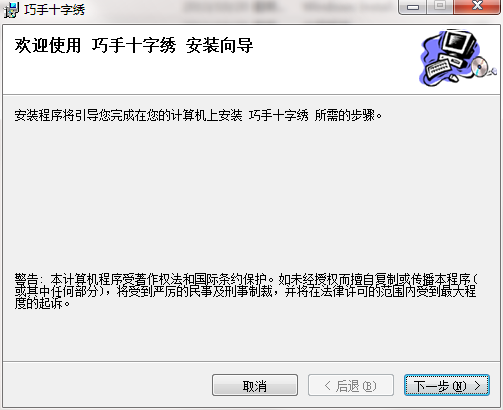Click the installer icon in title bar
The image size is (503, 410).
11,10
